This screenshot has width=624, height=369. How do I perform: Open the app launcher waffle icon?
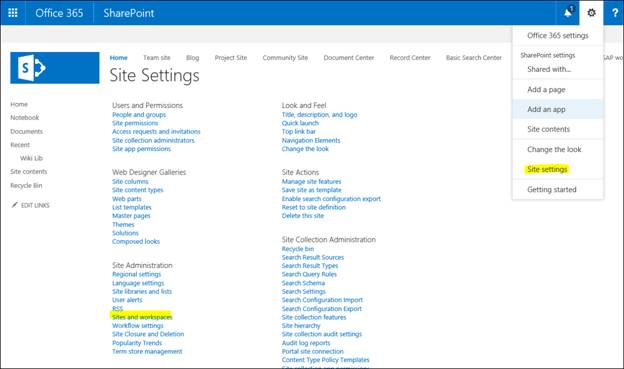[x=13, y=13]
